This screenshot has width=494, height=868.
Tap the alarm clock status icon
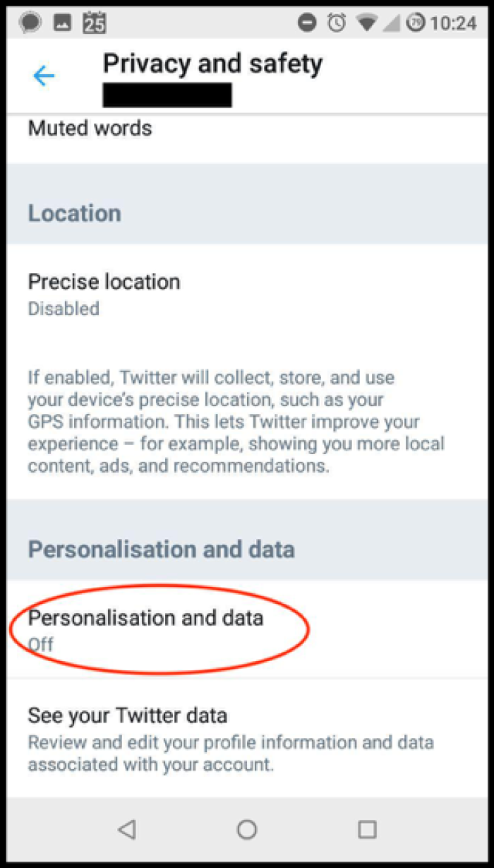tap(337, 23)
